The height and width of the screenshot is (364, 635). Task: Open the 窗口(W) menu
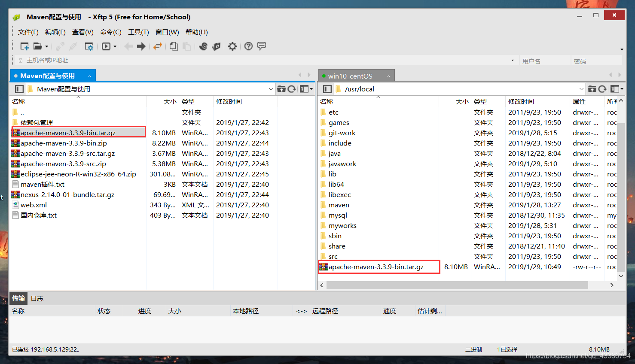tap(167, 32)
